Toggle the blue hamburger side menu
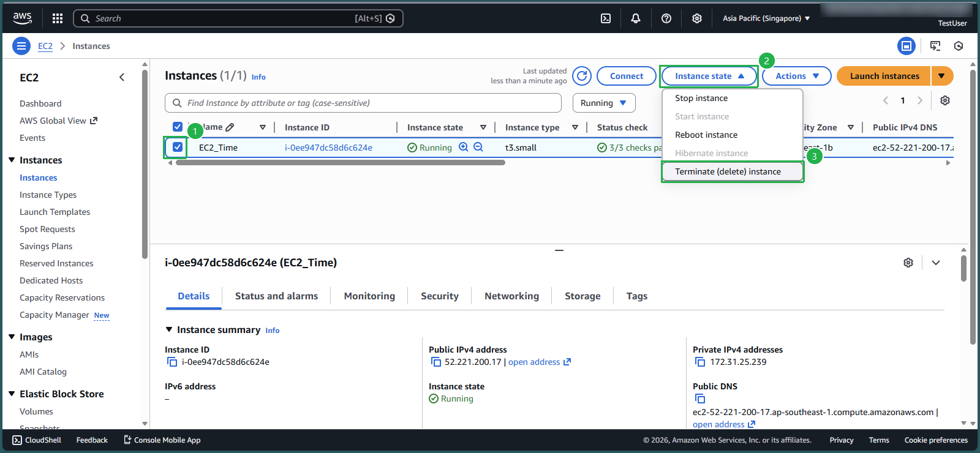The width and height of the screenshot is (980, 453). tap(21, 46)
